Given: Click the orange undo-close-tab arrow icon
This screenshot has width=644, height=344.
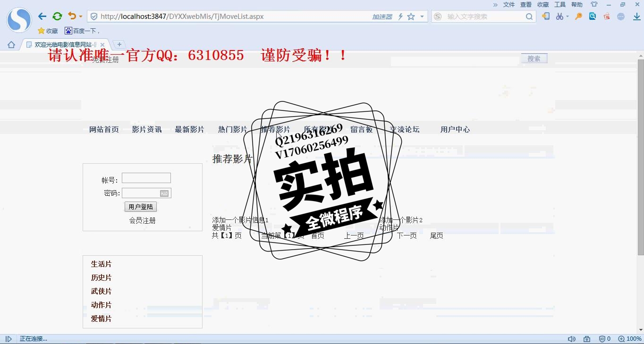Looking at the screenshot, I should [x=72, y=16].
